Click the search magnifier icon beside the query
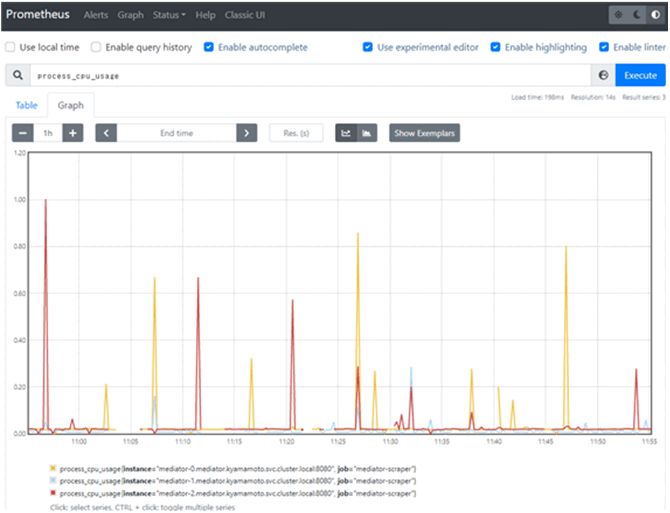 click(x=17, y=76)
